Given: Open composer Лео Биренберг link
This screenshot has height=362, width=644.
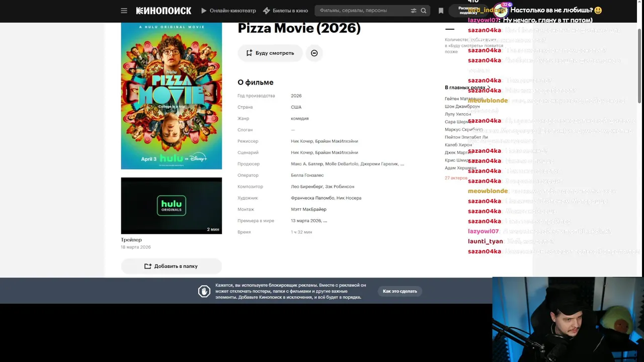Looking at the screenshot, I should [x=306, y=187].
